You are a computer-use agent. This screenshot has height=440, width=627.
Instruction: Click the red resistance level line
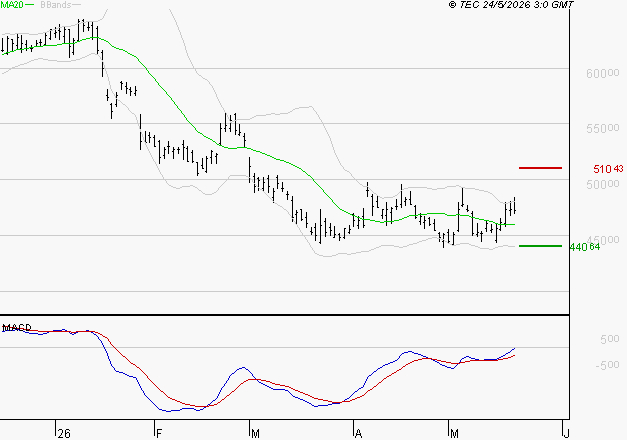click(540, 168)
